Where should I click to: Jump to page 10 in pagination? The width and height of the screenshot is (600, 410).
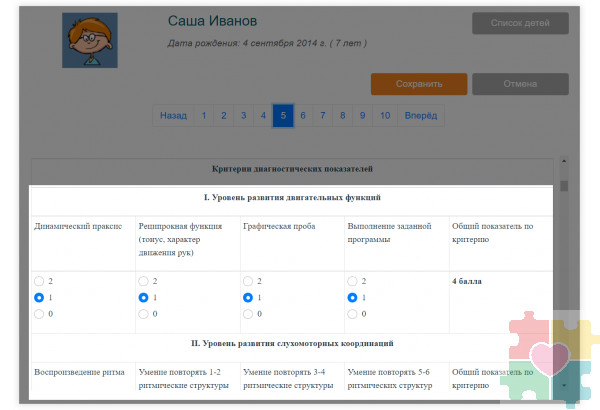(x=384, y=116)
